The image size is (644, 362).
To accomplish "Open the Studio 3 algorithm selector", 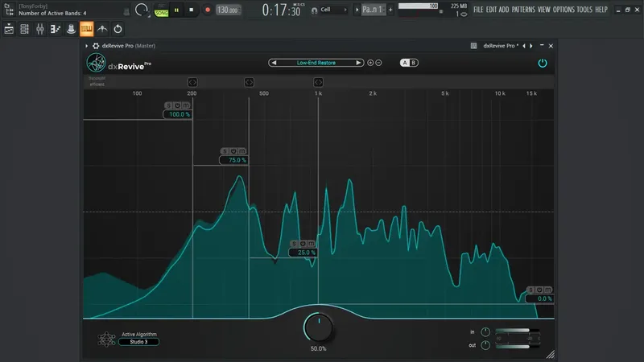I will click(138, 342).
